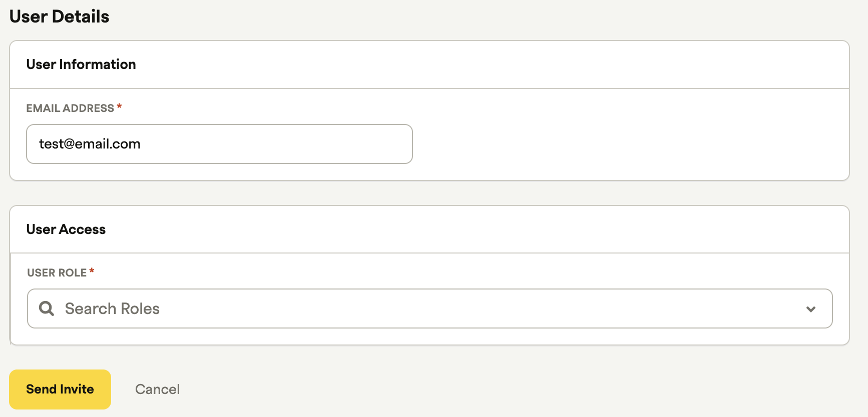The height and width of the screenshot is (417, 868).
Task: Click the Send Invite button
Action: click(x=60, y=389)
